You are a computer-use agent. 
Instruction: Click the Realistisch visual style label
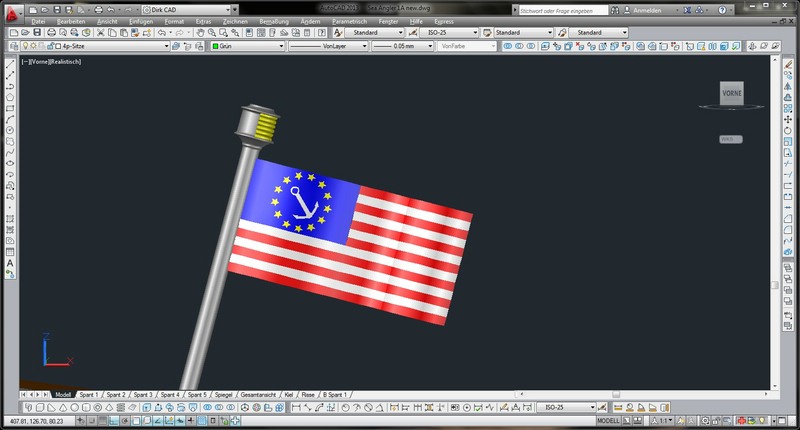(66, 62)
